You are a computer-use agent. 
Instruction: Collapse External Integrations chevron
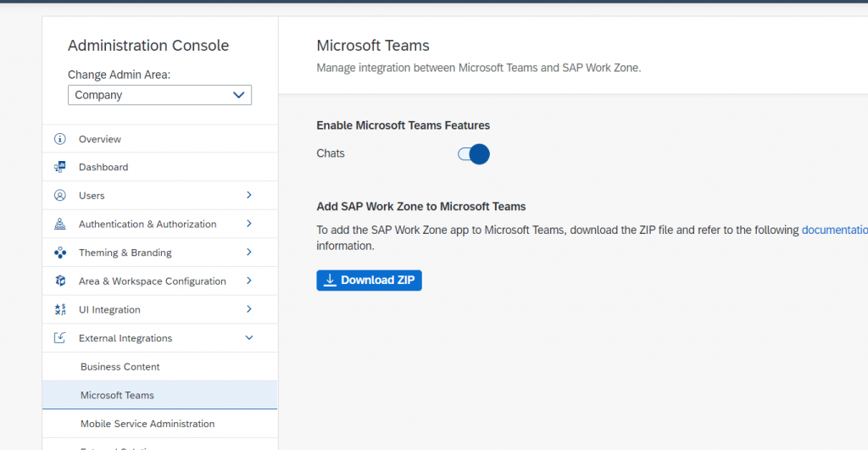pos(249,337)
